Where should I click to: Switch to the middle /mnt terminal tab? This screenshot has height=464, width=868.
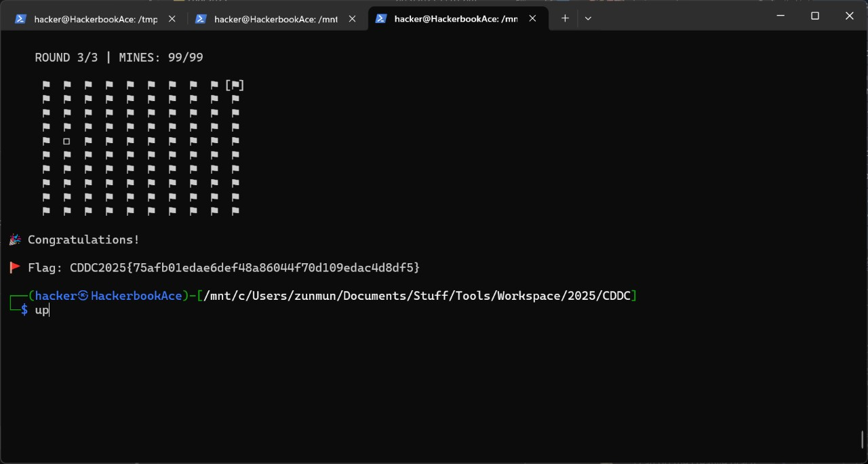(x=275, y=19)
